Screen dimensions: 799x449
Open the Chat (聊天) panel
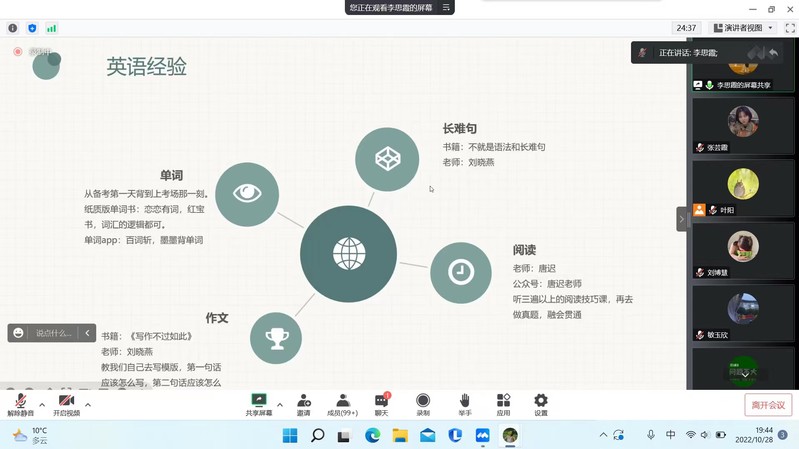(381, 404)
